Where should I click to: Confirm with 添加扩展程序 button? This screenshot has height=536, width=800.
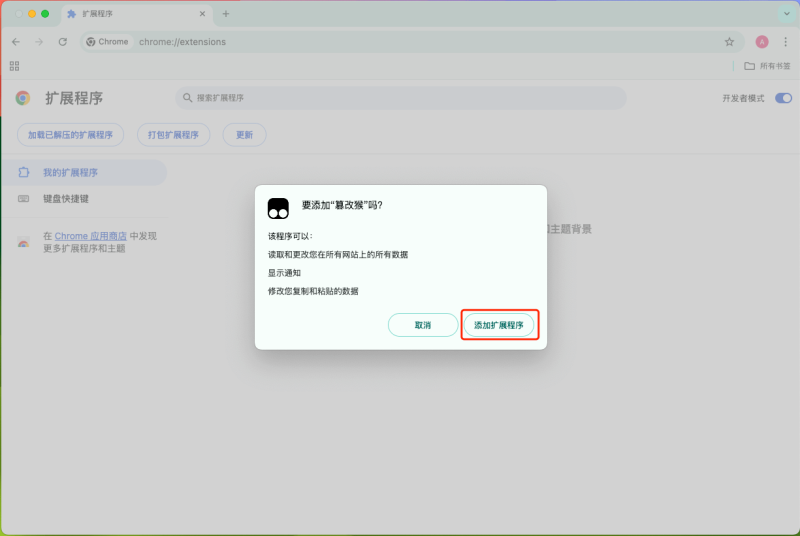(x=498, y=325)
